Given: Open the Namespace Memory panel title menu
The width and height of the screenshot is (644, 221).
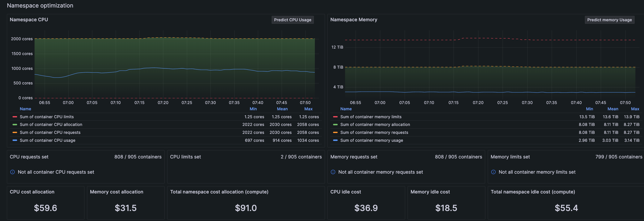Looking at the screenshot, I should 354,20.
